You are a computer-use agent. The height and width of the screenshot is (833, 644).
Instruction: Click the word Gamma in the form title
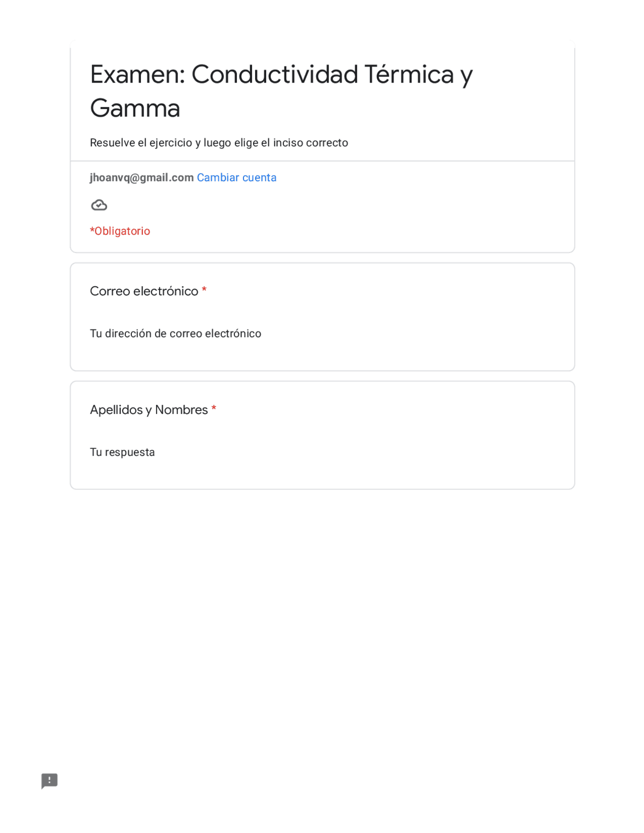(x=135, y=108)
